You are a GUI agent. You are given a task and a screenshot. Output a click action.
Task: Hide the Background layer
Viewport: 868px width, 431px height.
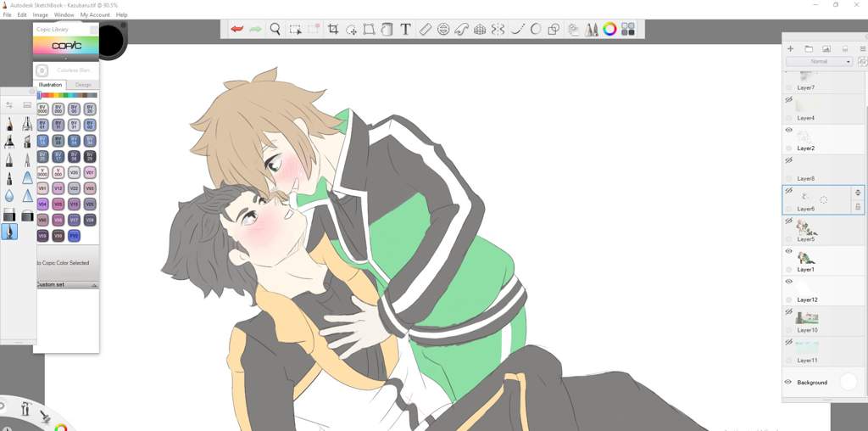[789, 383]
